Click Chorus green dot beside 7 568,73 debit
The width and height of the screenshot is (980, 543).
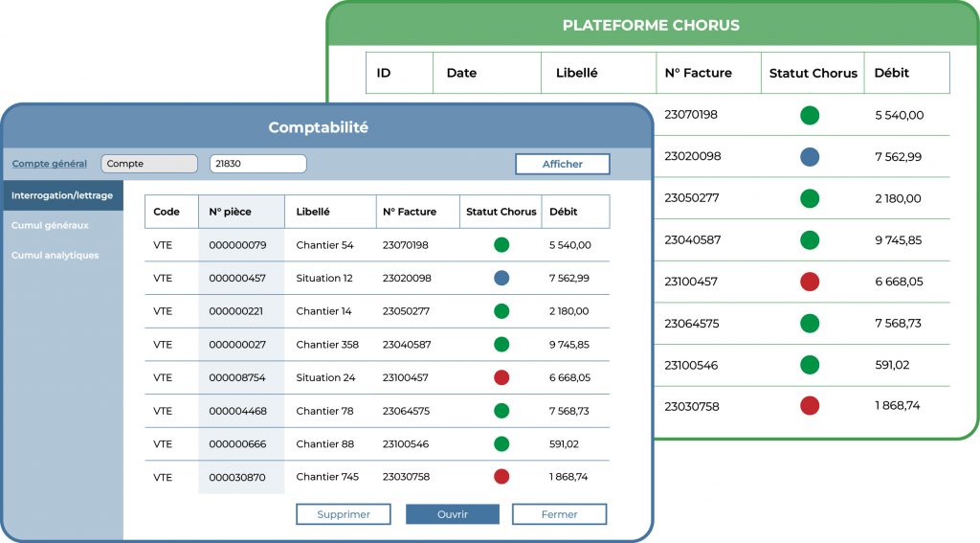[810, 324]
